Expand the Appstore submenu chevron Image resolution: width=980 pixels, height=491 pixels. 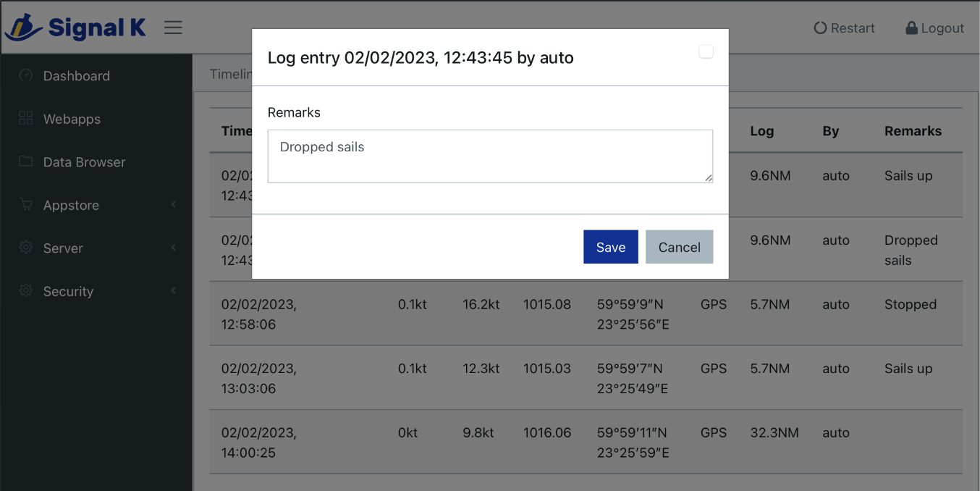pos(174,205)
